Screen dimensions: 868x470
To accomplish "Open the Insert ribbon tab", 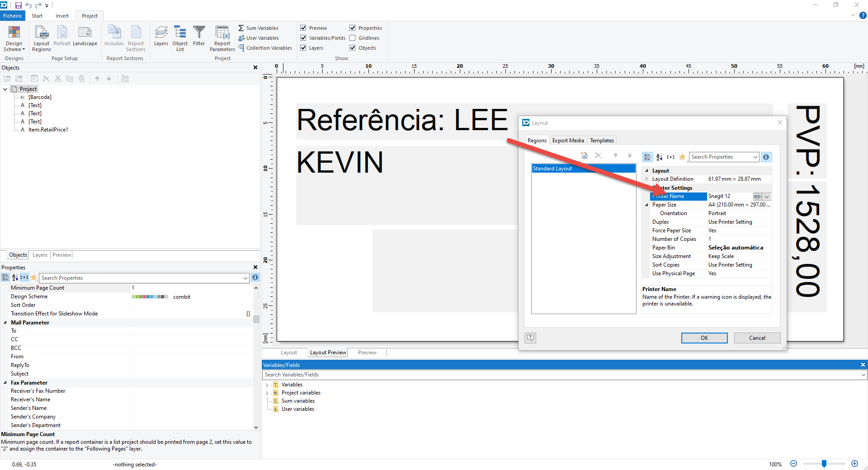I will (x=62, y=16).
